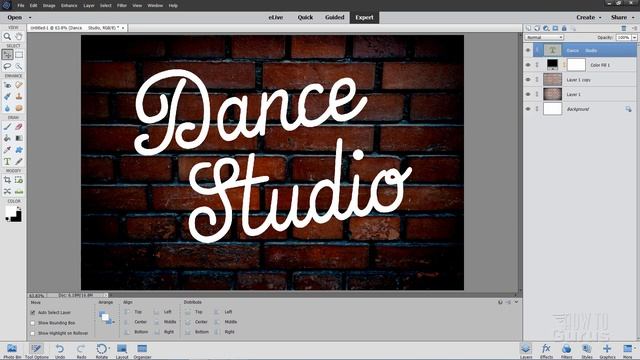The width and height of the screenshot is (640, 360).
Task: Click the Color Fill 1 black thumbnail
Action: 552,64
